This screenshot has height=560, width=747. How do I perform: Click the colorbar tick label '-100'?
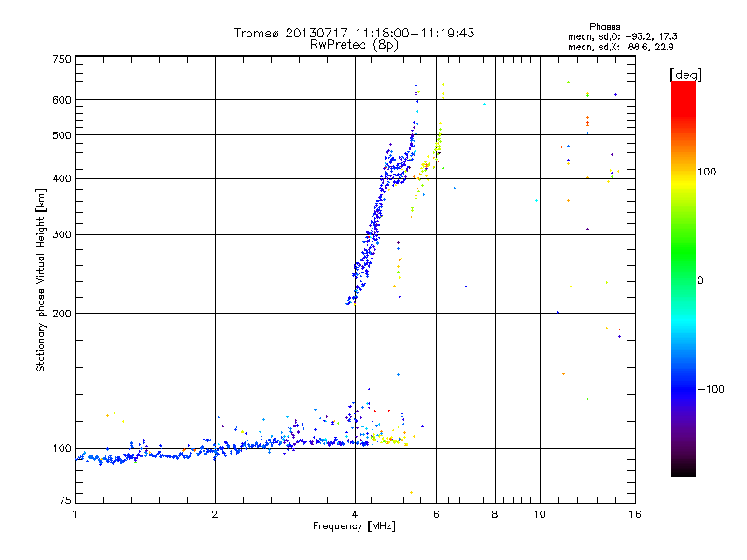[x=712, y=389]
